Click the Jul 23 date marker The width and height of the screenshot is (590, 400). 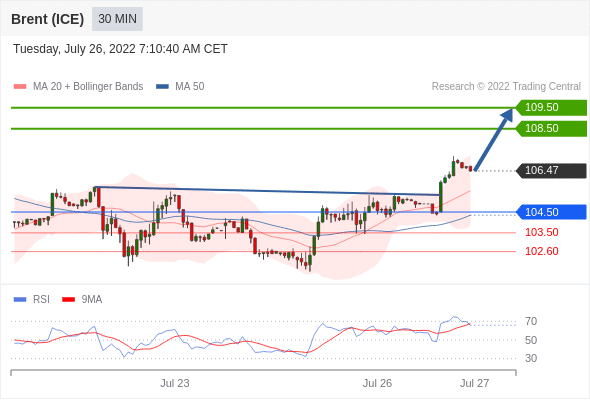tap(175, 383)
